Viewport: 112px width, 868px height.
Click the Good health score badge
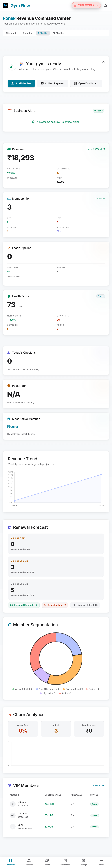coord(101,296)
